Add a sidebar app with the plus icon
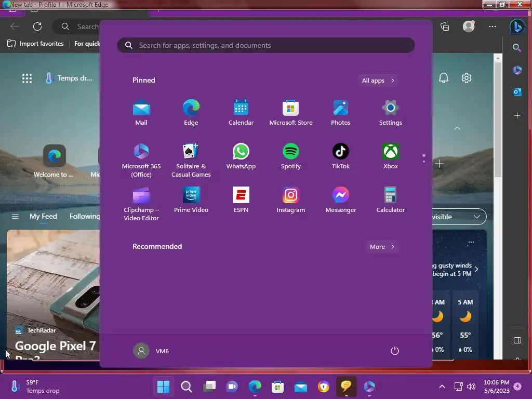532x399 pixels. click(517, 116)
